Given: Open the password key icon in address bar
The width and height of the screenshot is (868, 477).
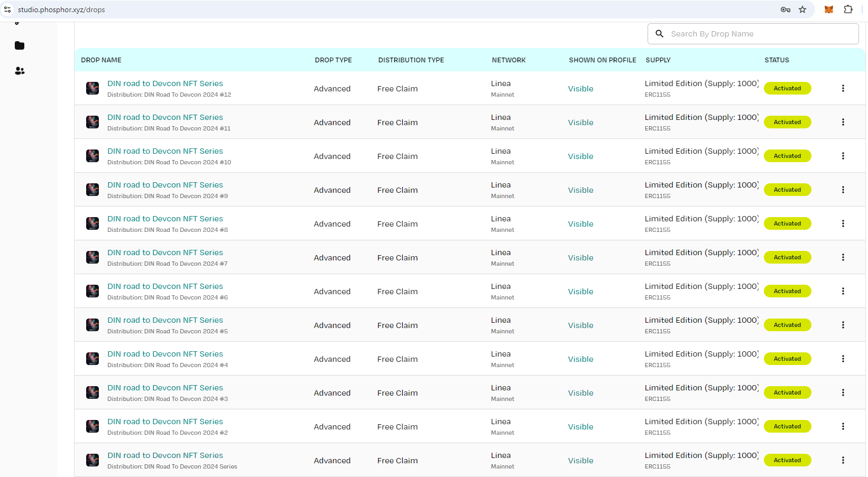Looking at the screenshot, I should click(x=786, y=10).
